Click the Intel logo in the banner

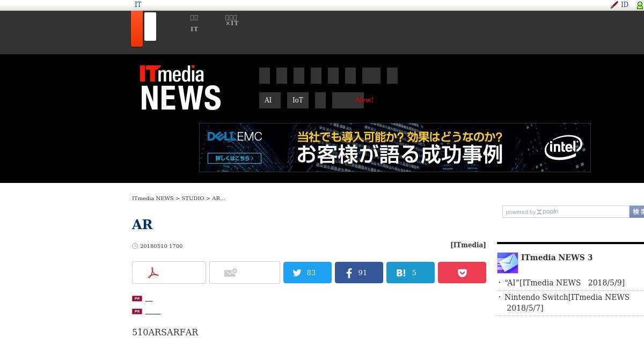point(563,147)
